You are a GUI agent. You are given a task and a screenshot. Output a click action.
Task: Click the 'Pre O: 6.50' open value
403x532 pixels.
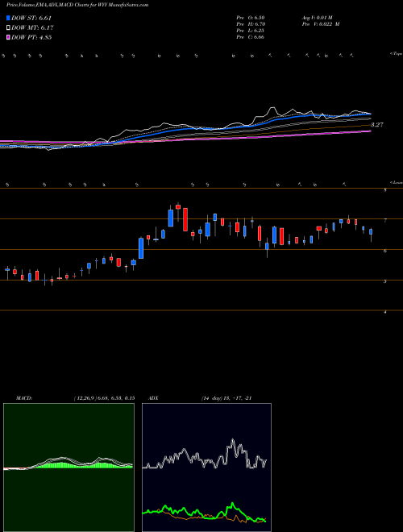[251, 17]
